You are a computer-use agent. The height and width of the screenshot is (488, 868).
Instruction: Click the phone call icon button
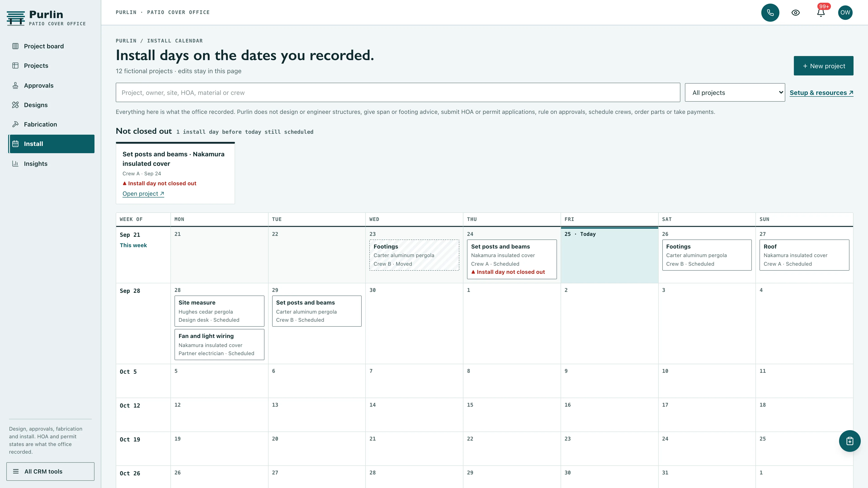770,12
